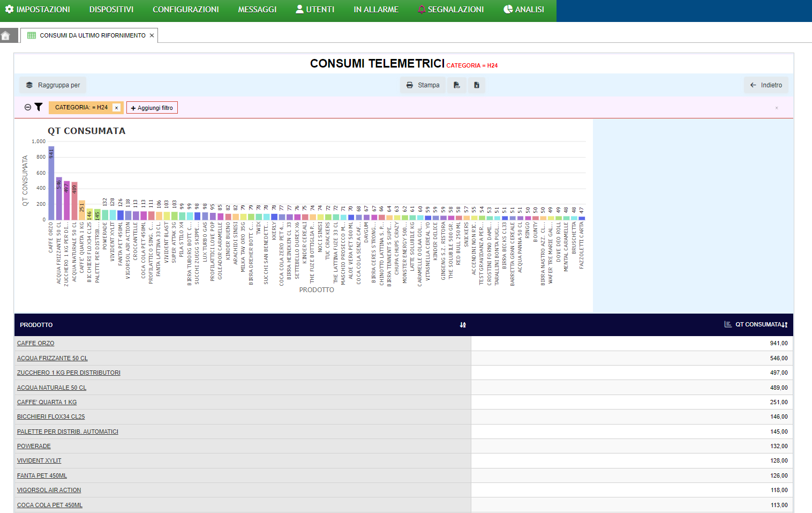
Task: Go back with the Indietro button
Action: tap(766, 85)
